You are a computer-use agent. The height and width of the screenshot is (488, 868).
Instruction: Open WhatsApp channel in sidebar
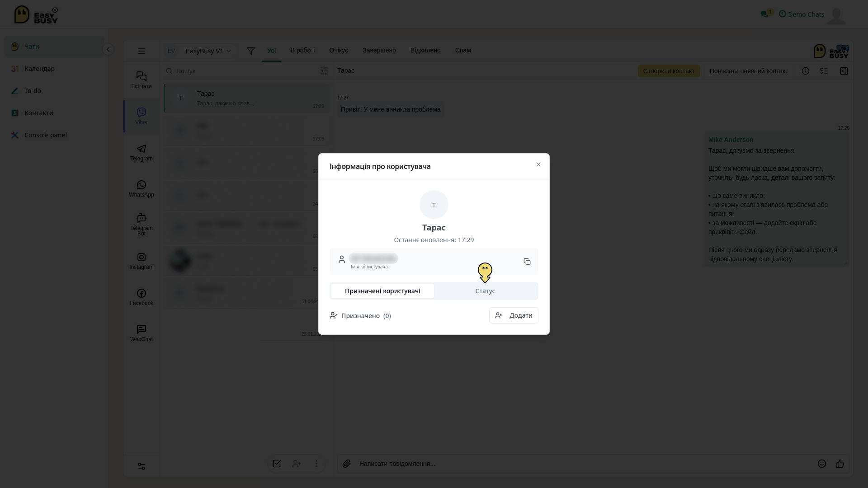pos(142,189)
